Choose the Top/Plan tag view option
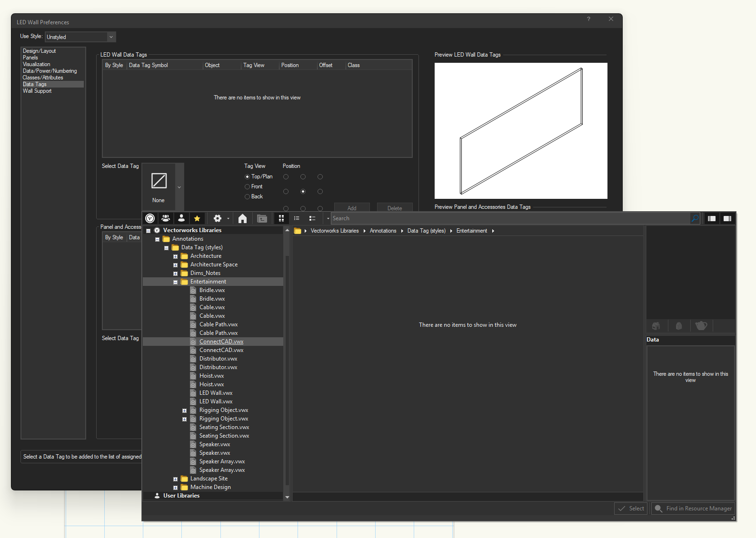This screenshot has width=756, height=538. [247, 177]
